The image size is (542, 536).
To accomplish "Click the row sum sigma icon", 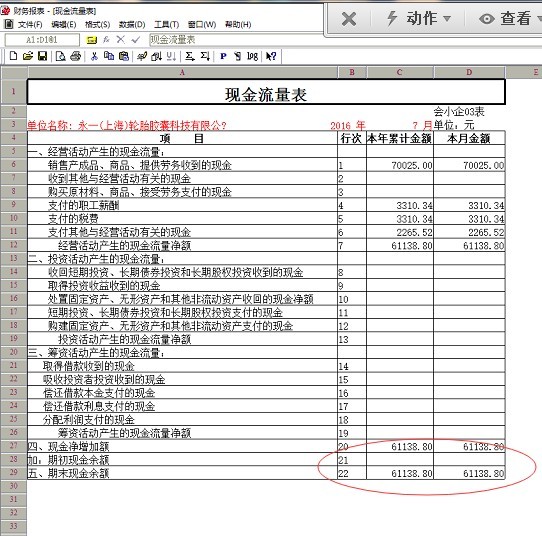I will (x=189, y=56).
